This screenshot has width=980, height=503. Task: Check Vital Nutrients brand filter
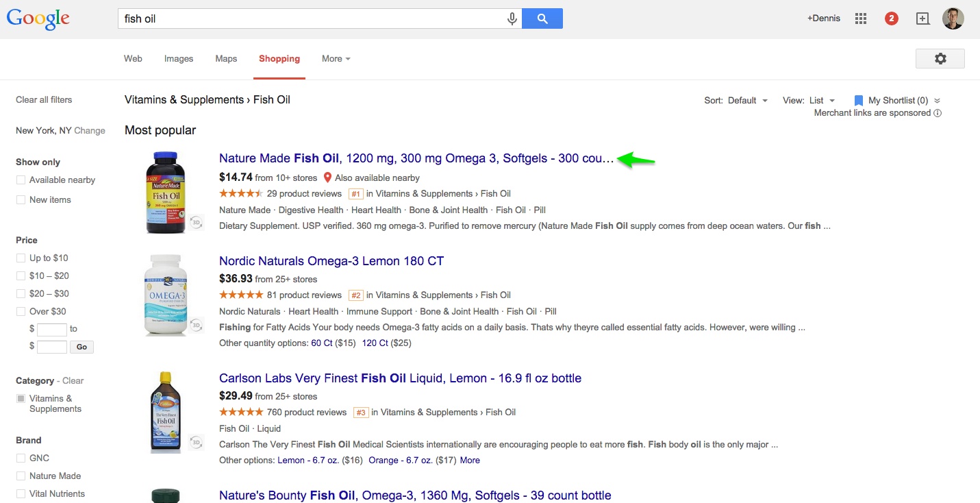21,494
